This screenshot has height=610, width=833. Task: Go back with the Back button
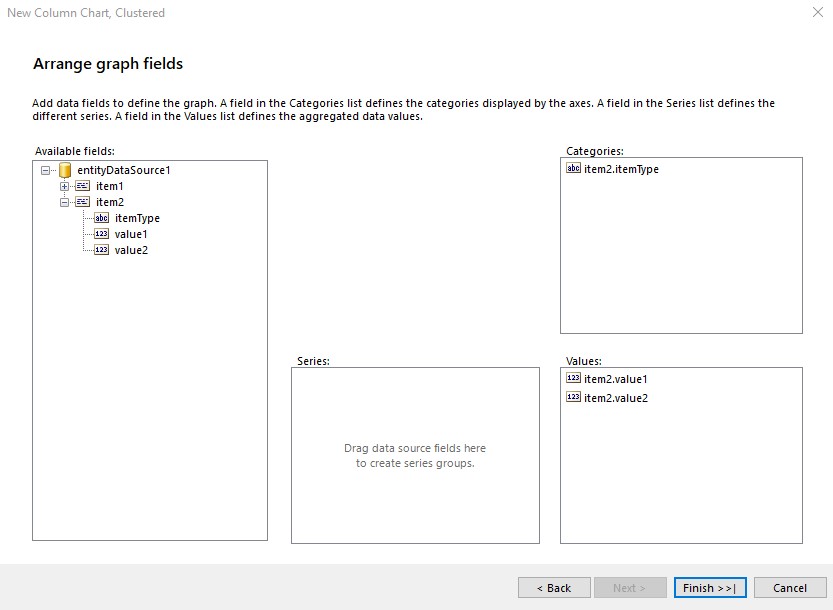point(554,588)
